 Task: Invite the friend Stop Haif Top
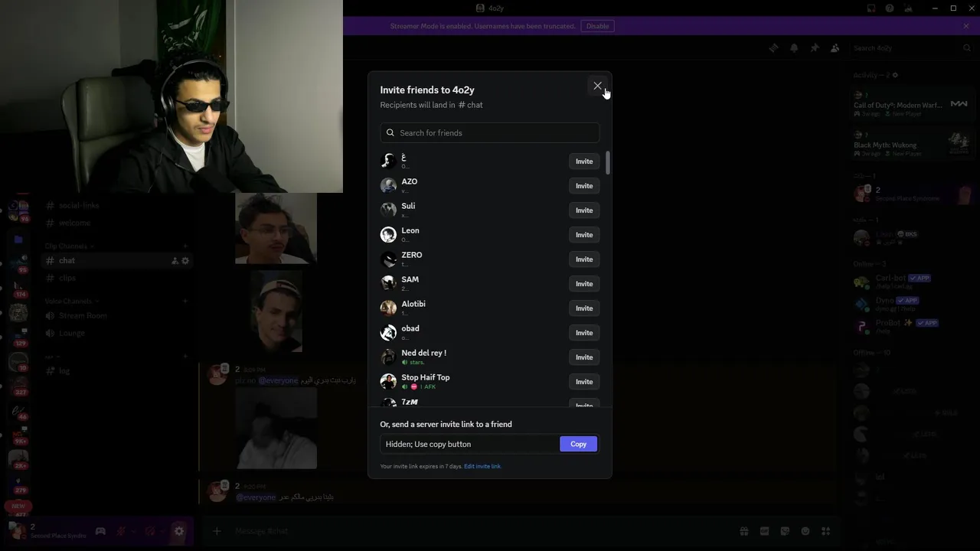(x=584, y=382)
